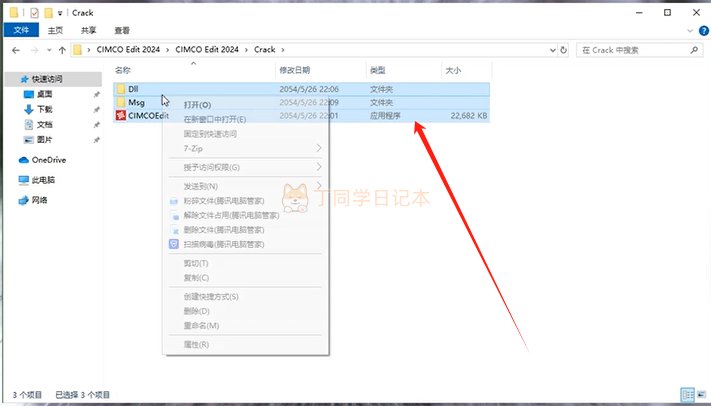Click the quick access properties checkmark icon
The height and width of the screenshot is (406, 711).
[x=34, y=13]
